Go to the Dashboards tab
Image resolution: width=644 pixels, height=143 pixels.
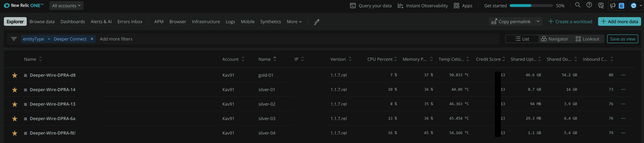click(x=72, y=22)
